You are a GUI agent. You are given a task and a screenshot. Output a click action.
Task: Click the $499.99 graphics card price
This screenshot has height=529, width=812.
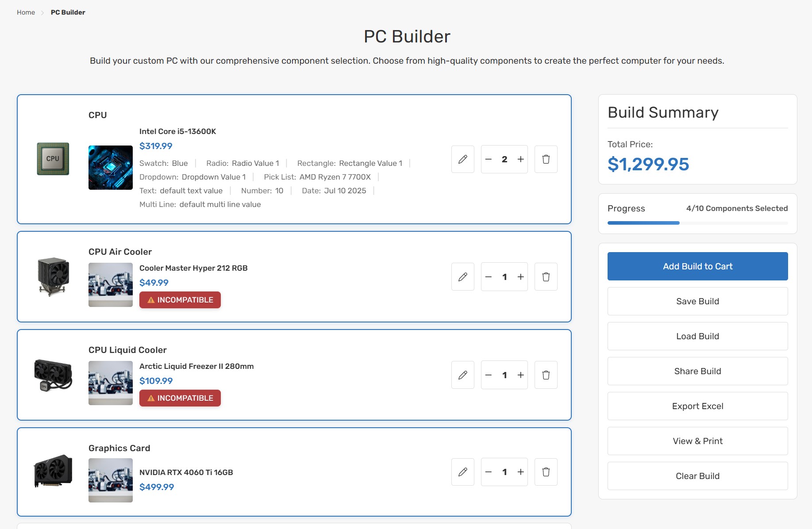coord(157,487)
